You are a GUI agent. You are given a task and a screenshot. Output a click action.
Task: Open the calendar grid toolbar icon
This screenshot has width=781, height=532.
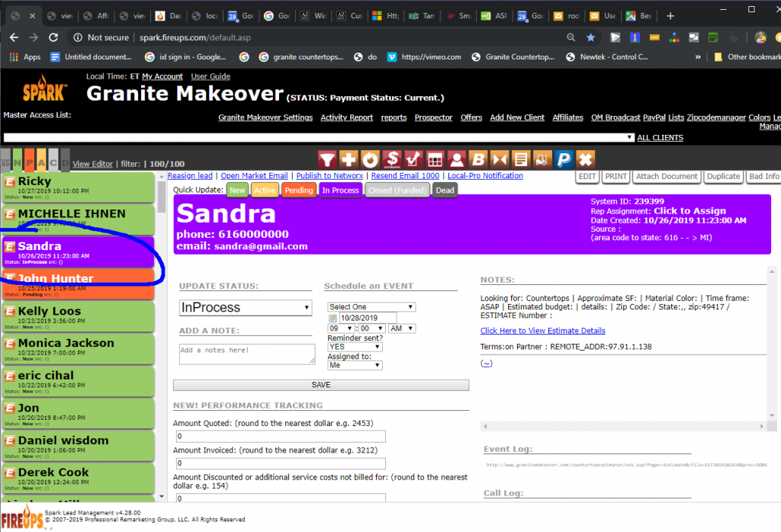(435, 160)
